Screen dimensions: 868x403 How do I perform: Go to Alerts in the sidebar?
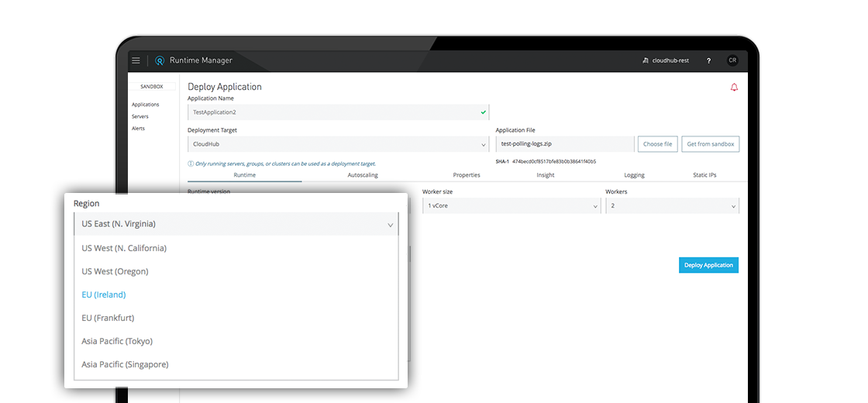coord(139,129)
